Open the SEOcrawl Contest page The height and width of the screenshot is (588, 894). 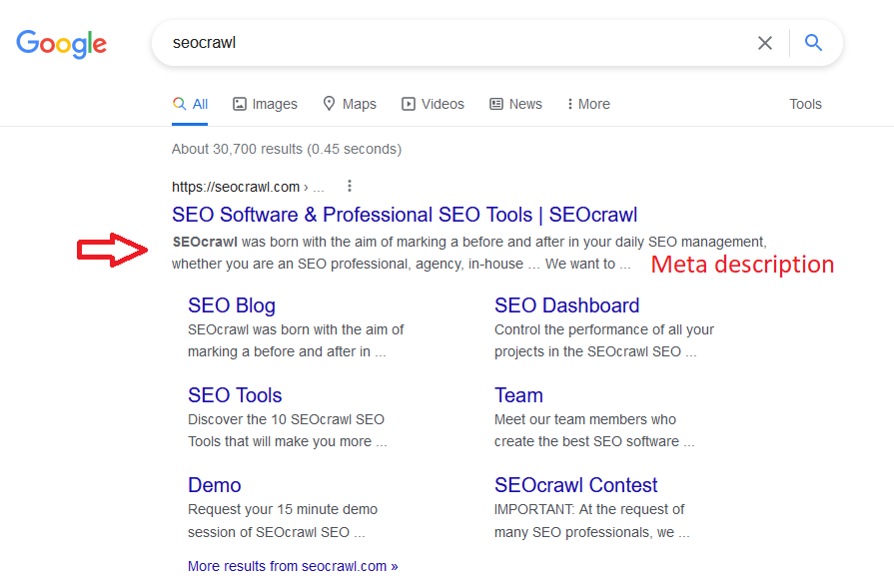(575, 484)
